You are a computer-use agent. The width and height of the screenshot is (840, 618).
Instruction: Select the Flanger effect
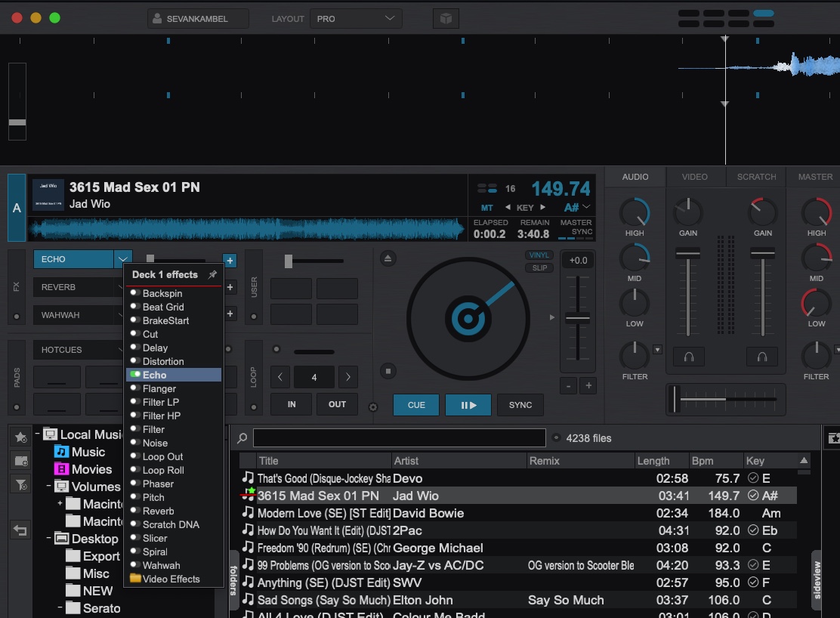click(174, 388)
